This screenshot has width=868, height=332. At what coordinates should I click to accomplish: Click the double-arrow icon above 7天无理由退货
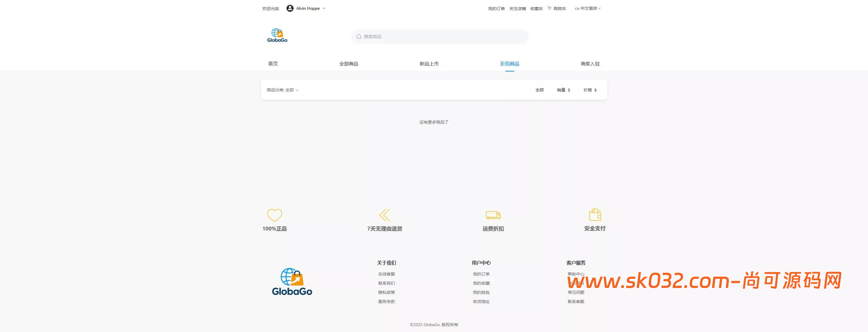(384, 215)
